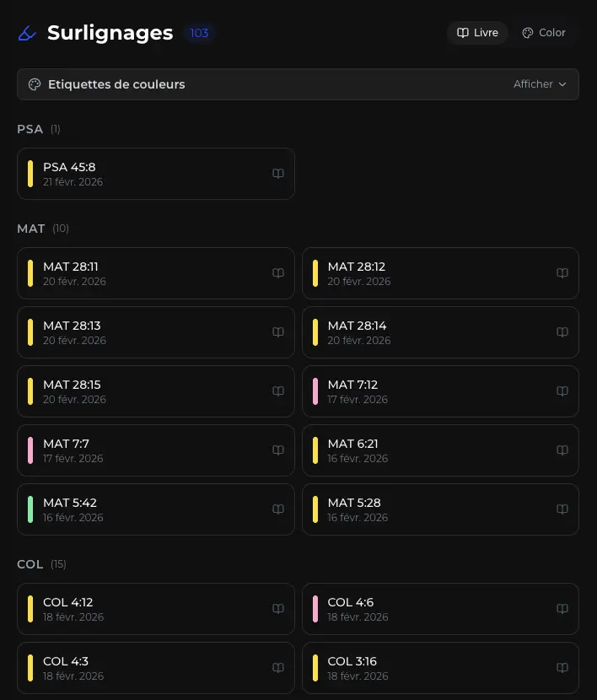Click the highlighter icon beside Surlignages
Image resolution: width=597 pixels, height=700 pixels.
[28, 34]
